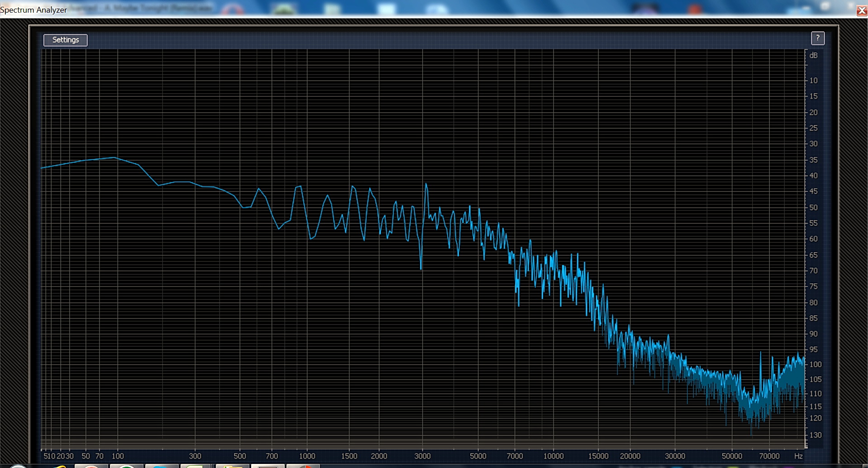Click the 1000 Hz frequency axis label
Viewport: 868px width, 468px height.
(x=307, y=456)
